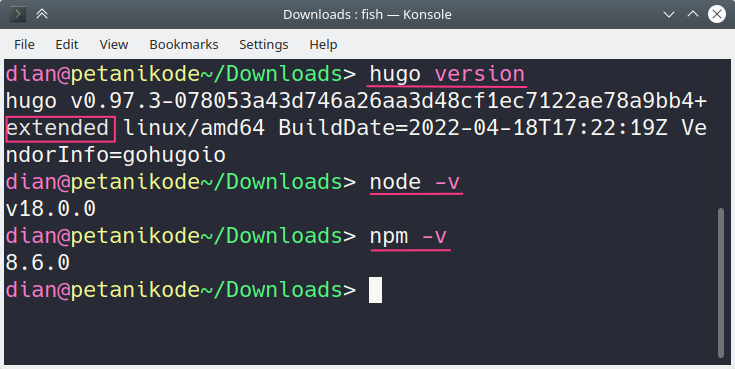This screenshot has width=735, height=369.
Task: Open the File menu
Action: [x=24, y=45]
